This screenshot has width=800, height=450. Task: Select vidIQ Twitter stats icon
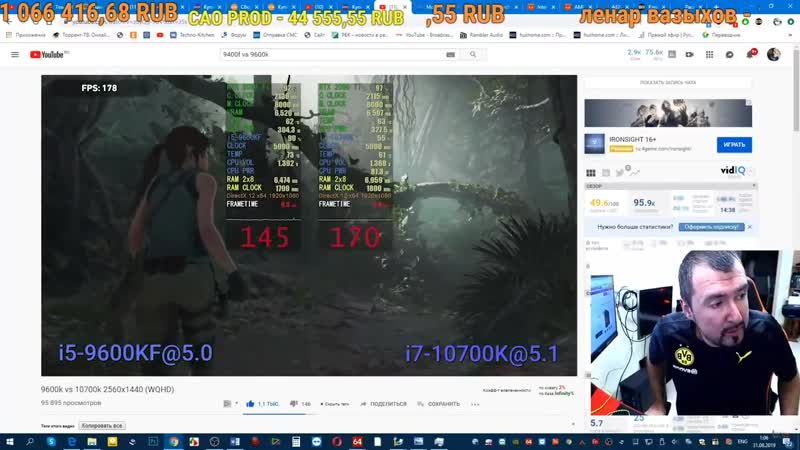click(x=620, y=172)
